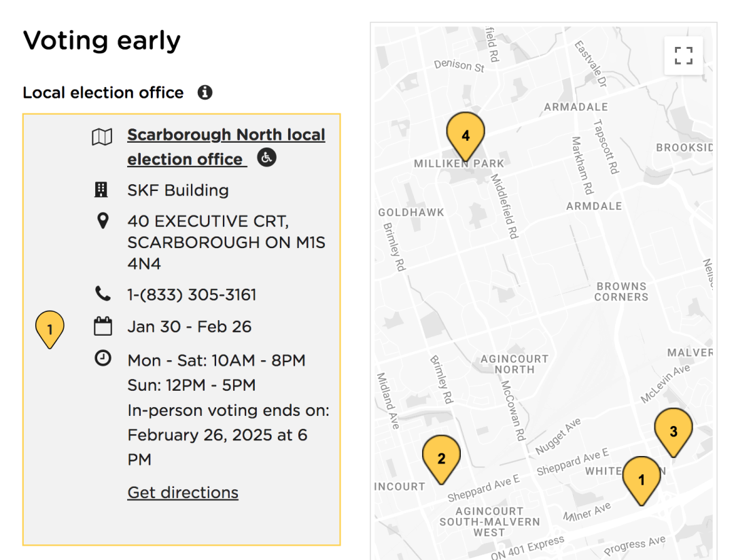
Task: Open Scarborough North local election office link
Action: pos(226,147)
